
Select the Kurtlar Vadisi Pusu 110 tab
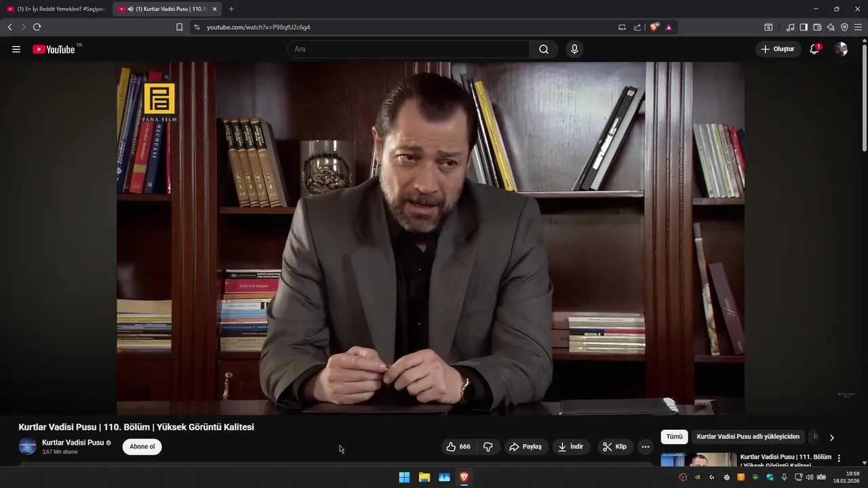(x=166, y=9)
